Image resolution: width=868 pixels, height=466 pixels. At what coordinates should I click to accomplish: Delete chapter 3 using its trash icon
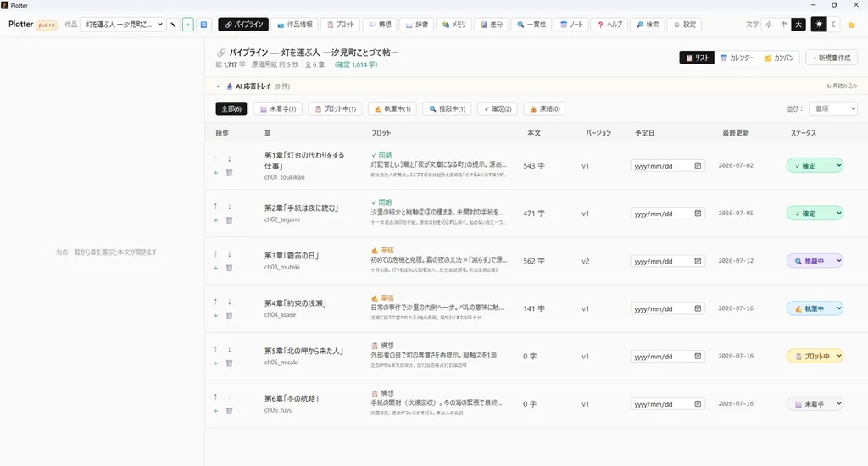(x=229, y=268)
